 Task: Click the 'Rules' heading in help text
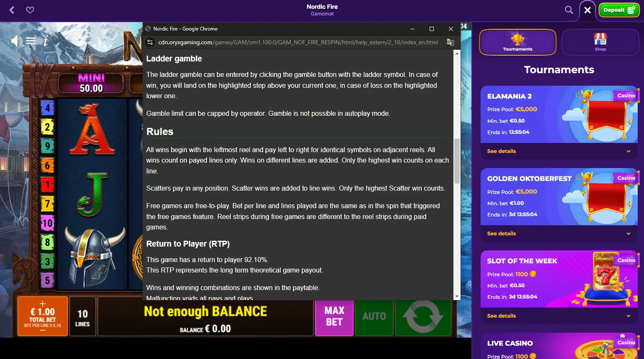coord(160,132)
